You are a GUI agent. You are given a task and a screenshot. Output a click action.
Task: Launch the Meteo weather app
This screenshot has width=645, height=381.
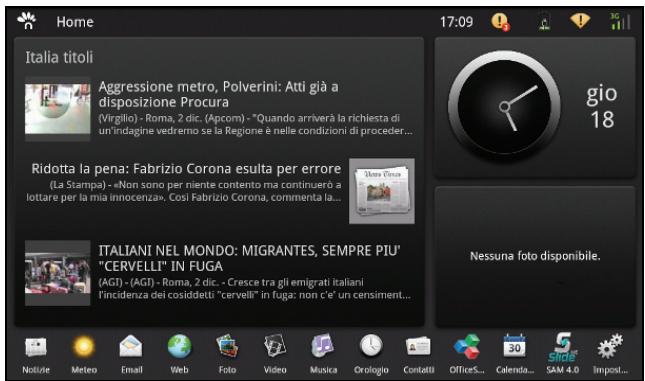coord(84,347)
